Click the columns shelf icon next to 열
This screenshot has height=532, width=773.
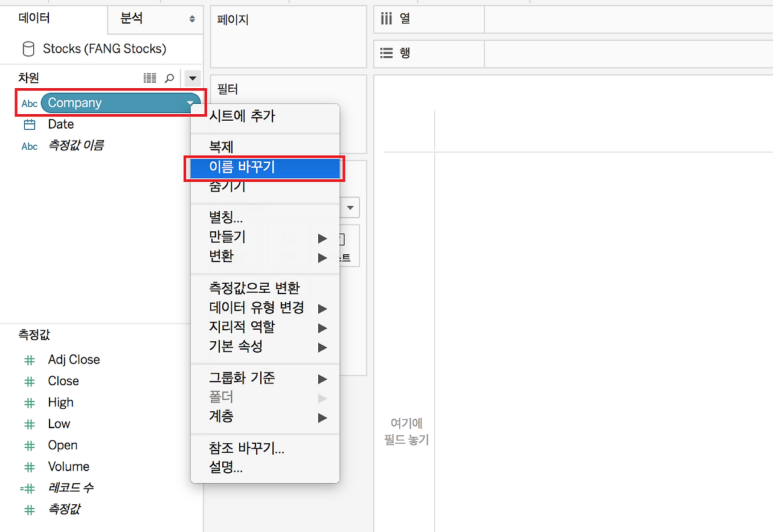point(386,19)
